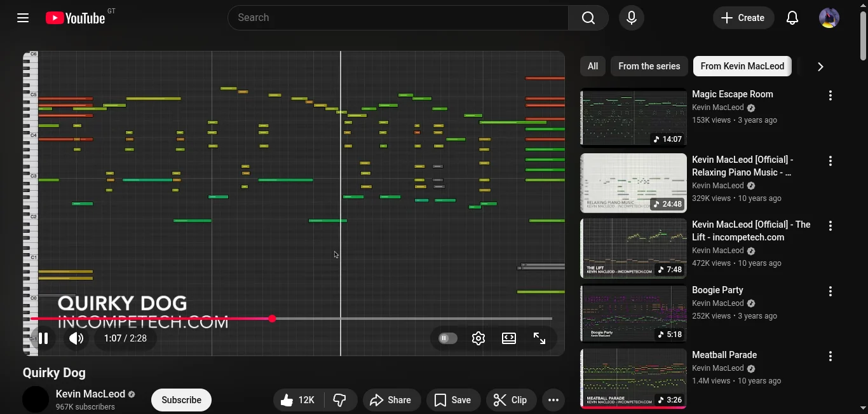Like the video with 12K

tap(298, 400)
